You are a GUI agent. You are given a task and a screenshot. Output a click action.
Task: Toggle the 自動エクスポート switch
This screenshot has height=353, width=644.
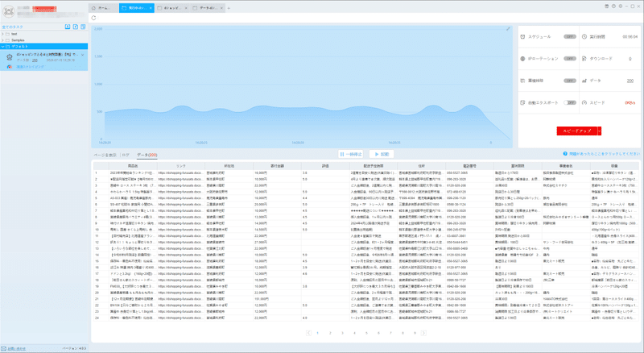570,102
